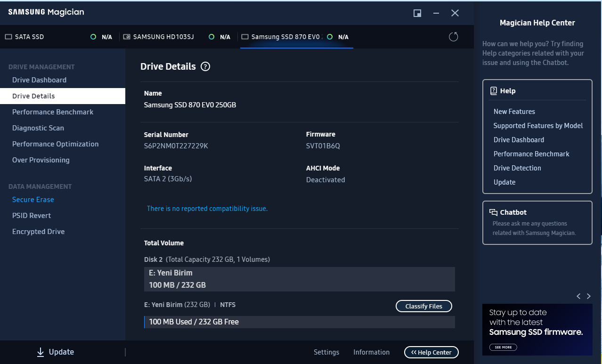Click the Update download arrow icon
This screenshot has height=364, width=602.
point(41,352)
